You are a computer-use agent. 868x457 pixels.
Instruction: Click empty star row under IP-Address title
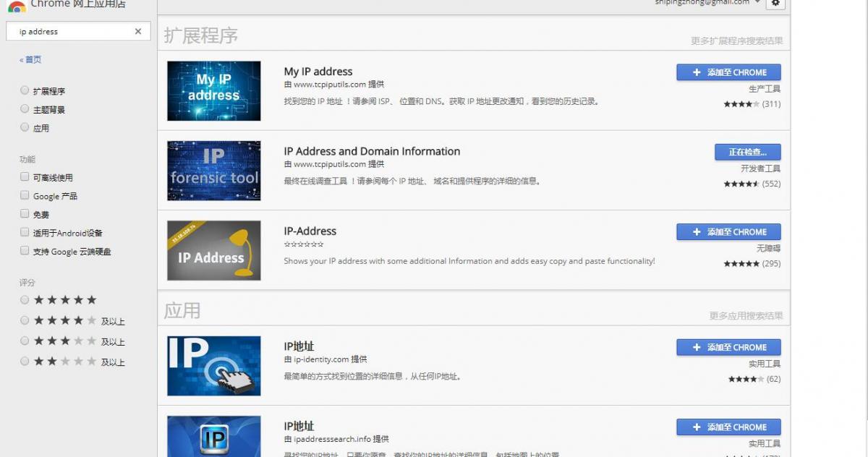click(x=303, y=245)
